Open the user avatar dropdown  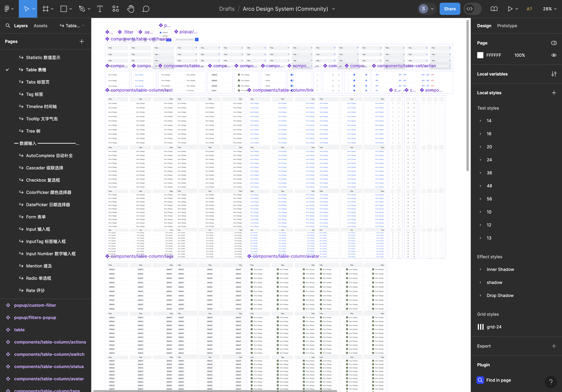[432, 9]
